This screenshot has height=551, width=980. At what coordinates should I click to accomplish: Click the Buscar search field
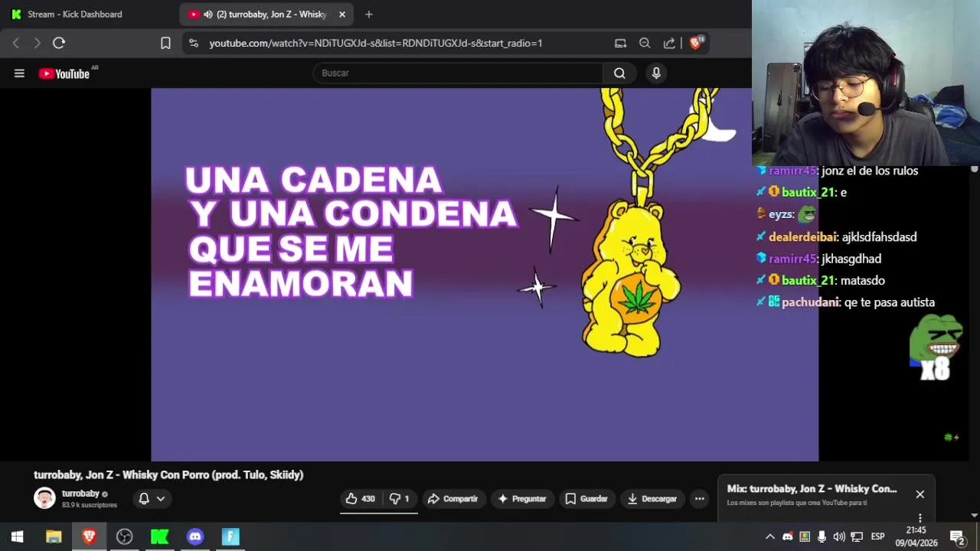tap(458, 73)
